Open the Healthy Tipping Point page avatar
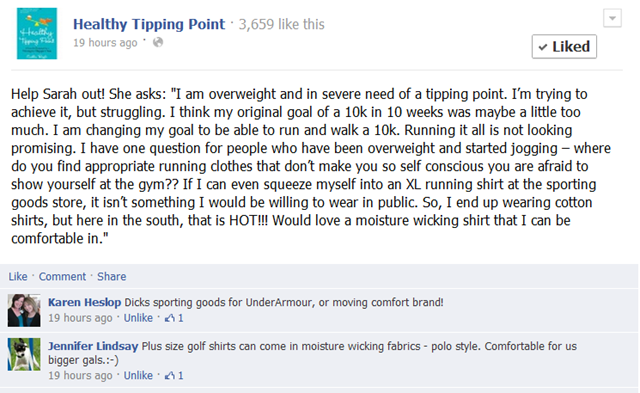640x393 pixels. tap(37, 33)
